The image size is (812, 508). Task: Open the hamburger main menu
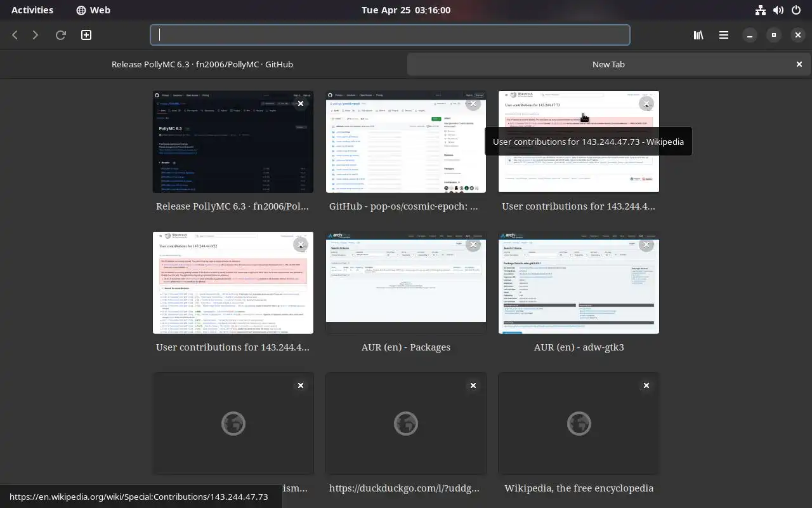click(724, 35)
